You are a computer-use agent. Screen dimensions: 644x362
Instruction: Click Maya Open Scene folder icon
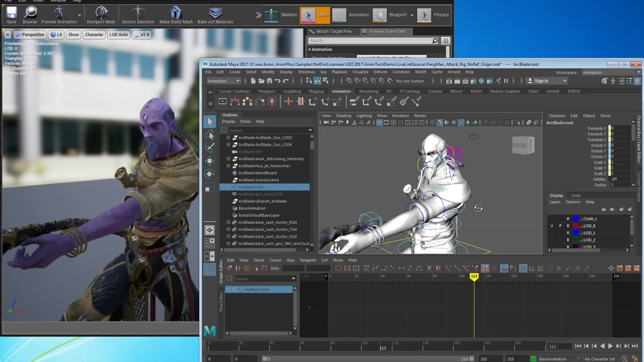[x=262, y=81]
